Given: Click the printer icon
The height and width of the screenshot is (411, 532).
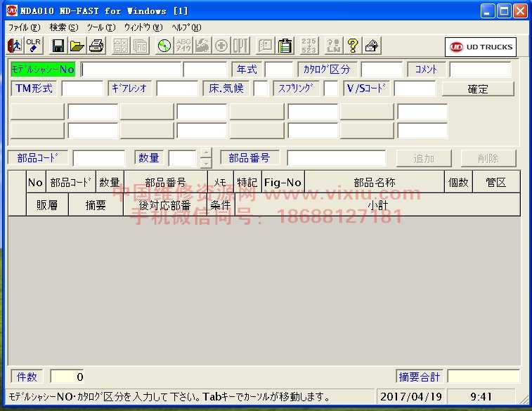Looking at the screenshot, I should (96, 46).
